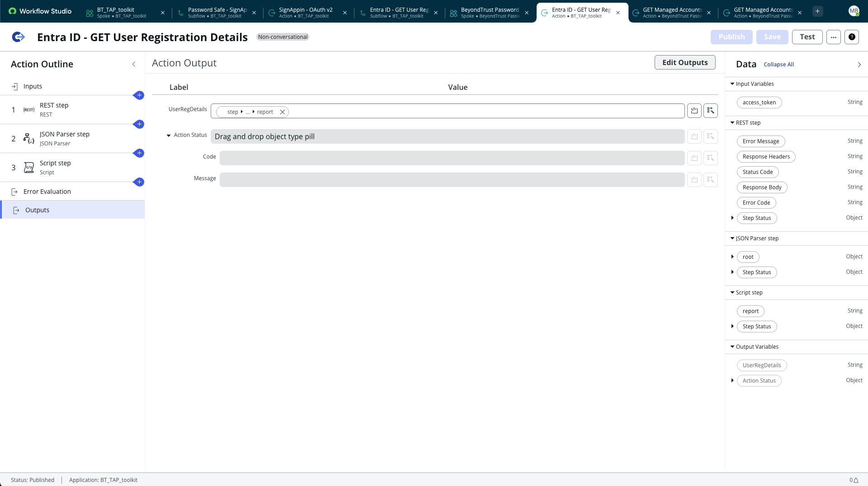Click the action icon beside the title
The image size is (868, 486).
18,37
